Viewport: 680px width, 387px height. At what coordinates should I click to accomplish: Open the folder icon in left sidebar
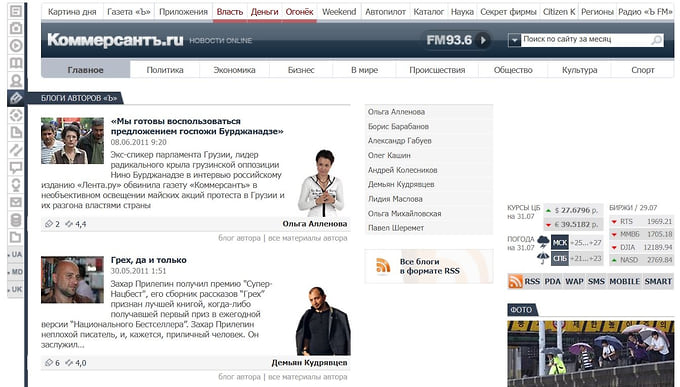coord(16,237)
